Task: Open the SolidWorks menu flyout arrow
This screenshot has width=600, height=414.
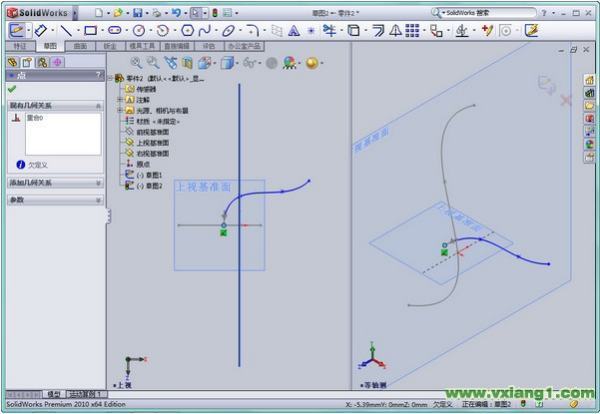Action: (x=75, y=13)
